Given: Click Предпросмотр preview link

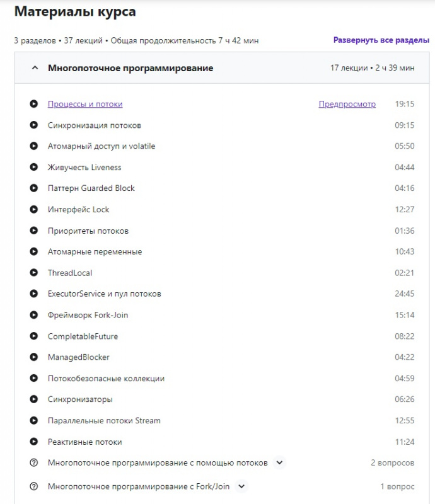Looking at the screenshot, I should (x=347, y=105).
